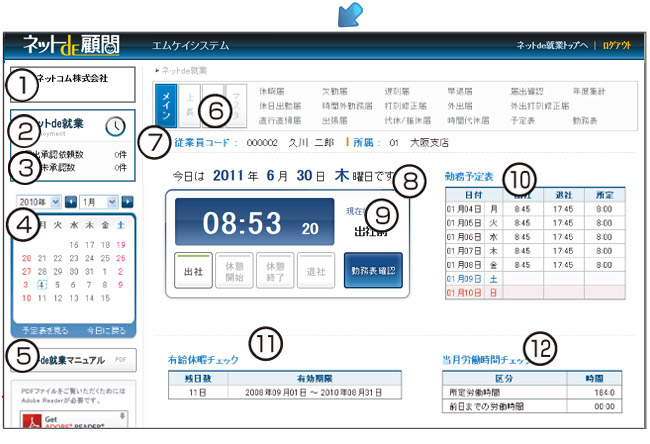Viewport: 650px width, 444px height.
Task: Select date 16 in the calendar
Action: tap(74, 245)
